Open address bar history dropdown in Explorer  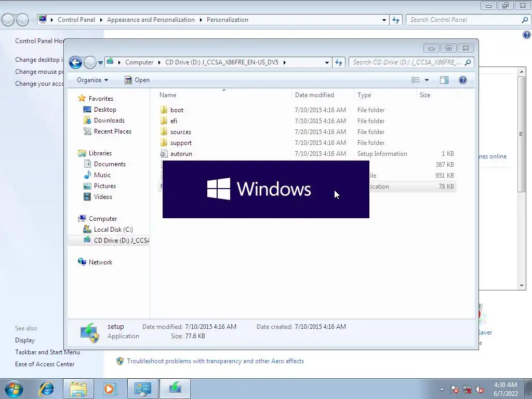click(x=327, y=62)
